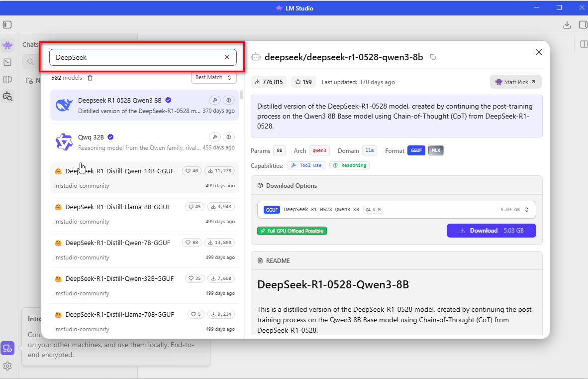Click the trash icon next to 502 models
588x379 pixels.
[90, 78]
